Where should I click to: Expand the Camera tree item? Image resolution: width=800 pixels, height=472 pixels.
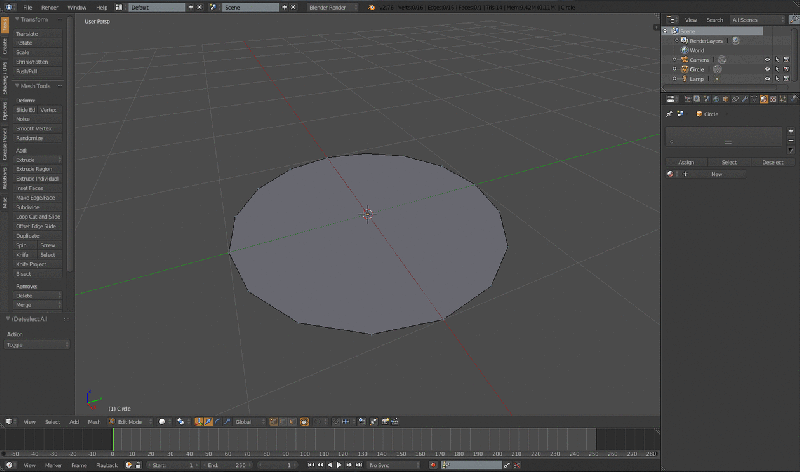(x=674, y=60)
